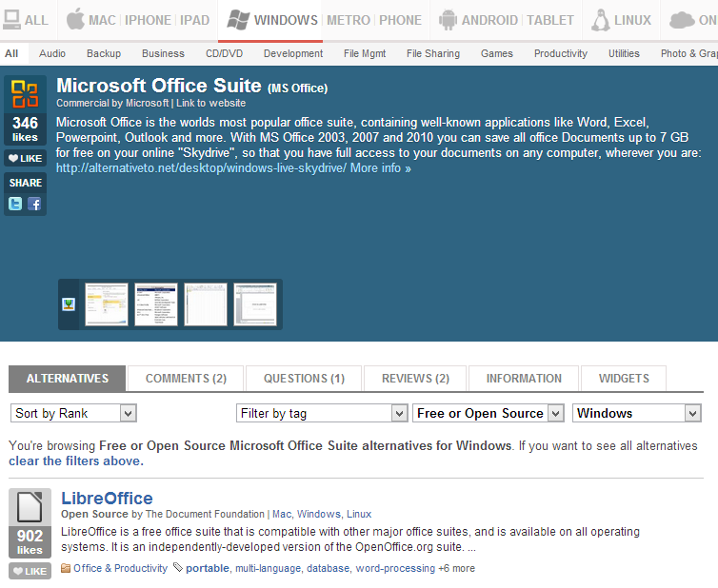718x588 pixels.
Task: Share on Facebook icon
Action: click(34, 204)
